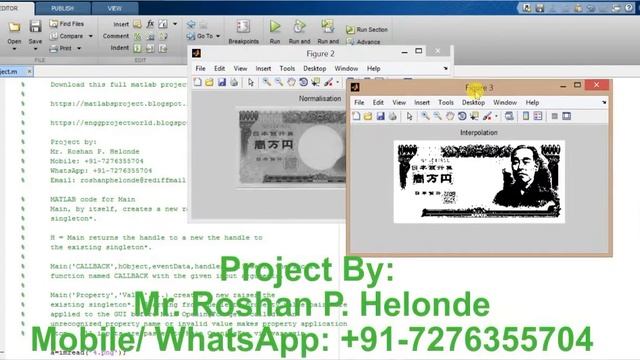Click the Run and Advance icon
Viewport: 640px width, 360px height.
pyautogui.click(x=328, y=27)
